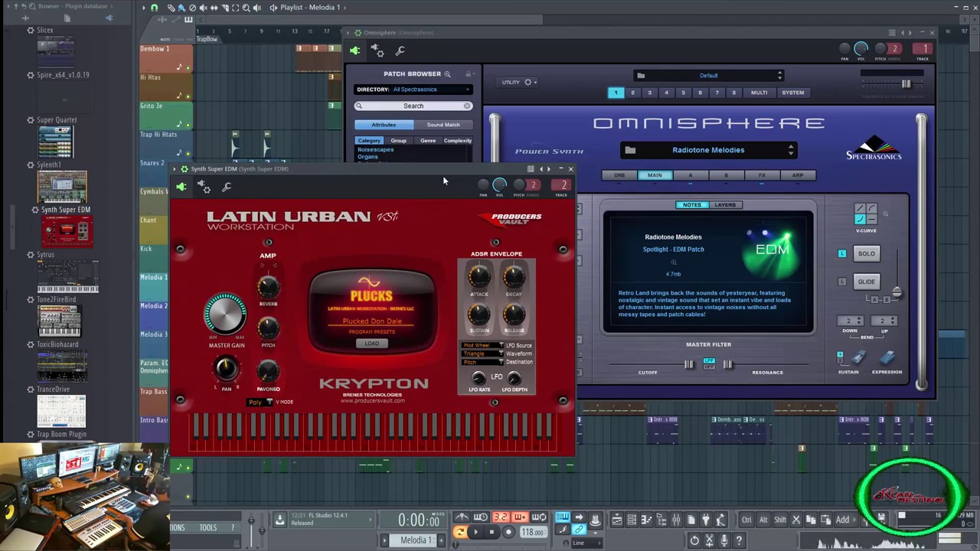This screenshot has width=980, height=551.
Task: Open the Triangle Waveform dropdown
Action: [x=482, y=354]
